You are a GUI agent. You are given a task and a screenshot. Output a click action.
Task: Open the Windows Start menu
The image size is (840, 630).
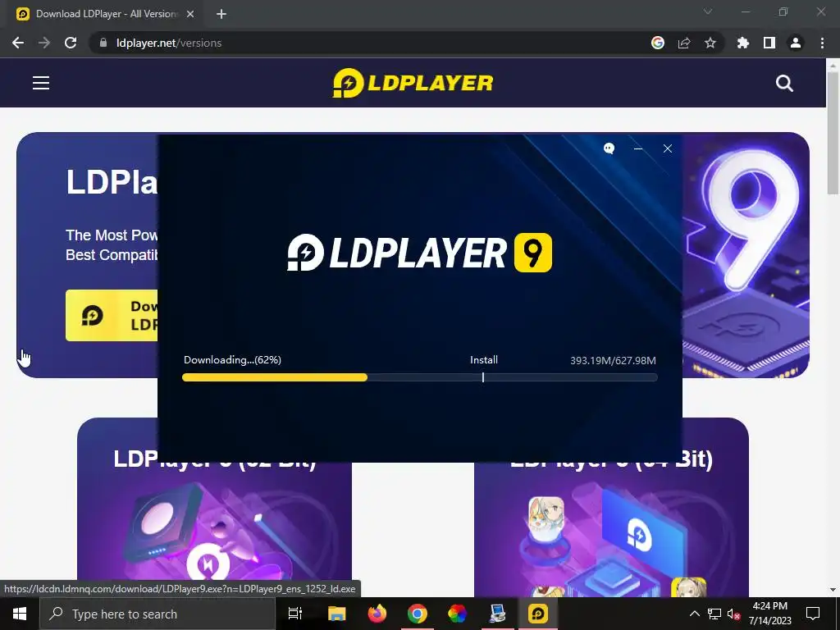coord(20,614)
